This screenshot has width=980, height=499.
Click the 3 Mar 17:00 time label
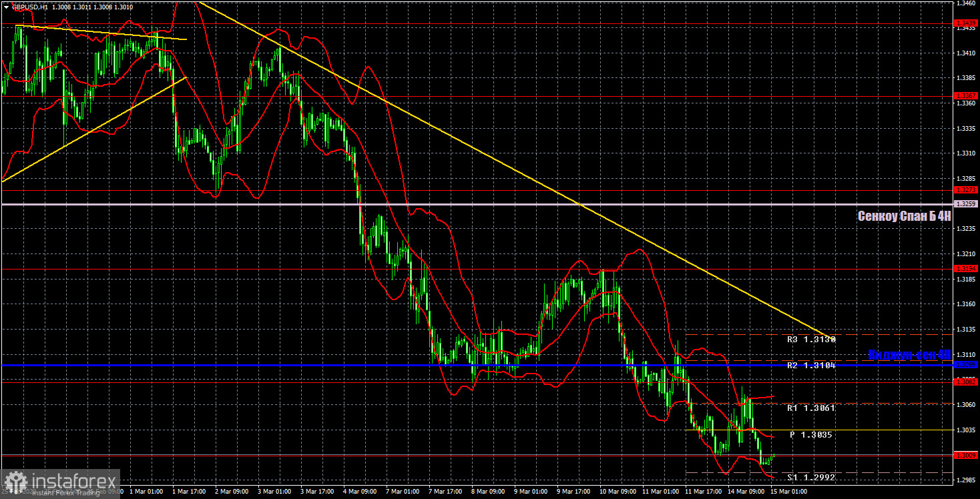[x=318, y=492]
